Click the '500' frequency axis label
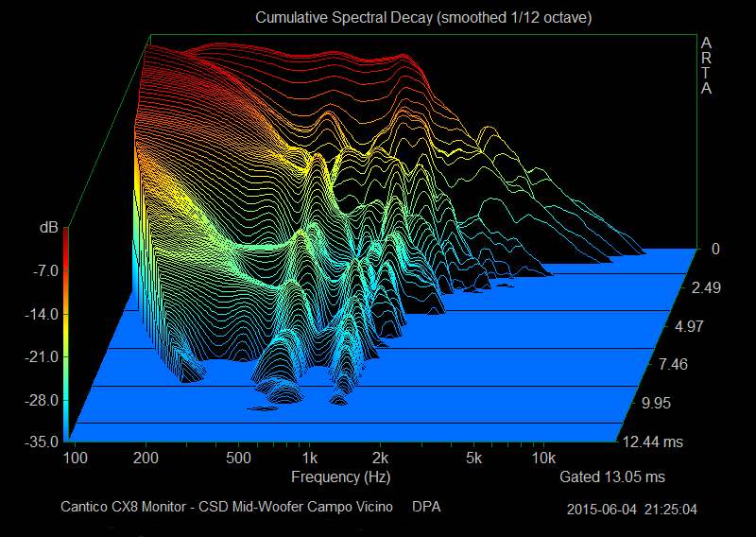 pos(238,458)
